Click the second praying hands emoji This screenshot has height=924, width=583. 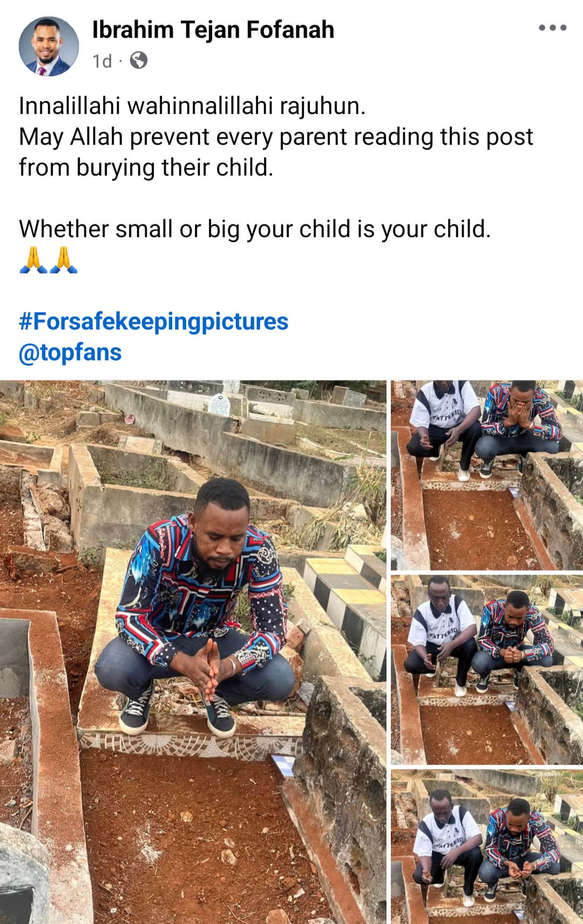point(64,260)
